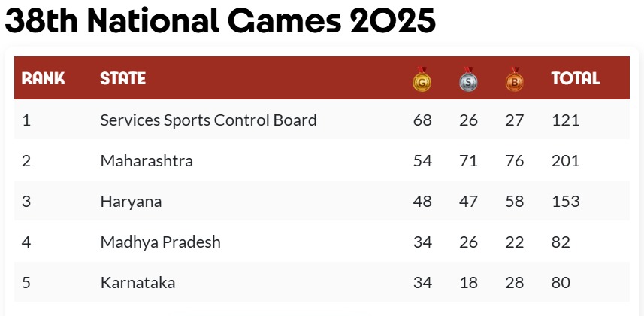This screenshot has width=644, height=316.
Task: Select Services Sports Control Board row
Action: tap(208, 120)
